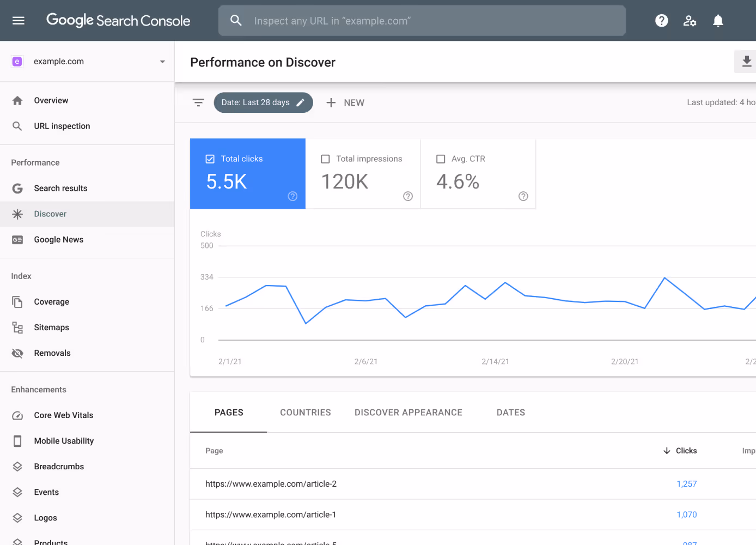Click the Discover asterisk icon
Viewport: 756px width, 545px height.
[17, 214]
